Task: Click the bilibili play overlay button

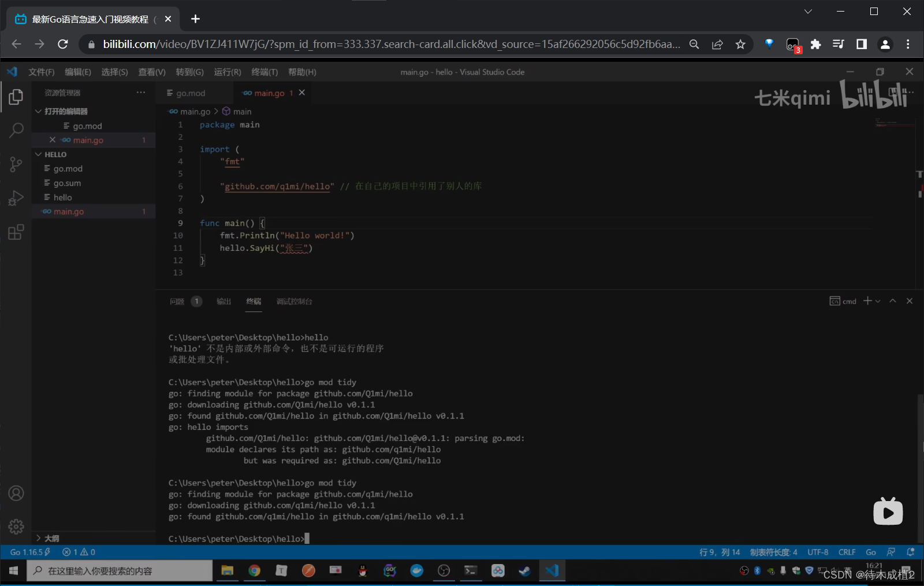Action: 888,511
